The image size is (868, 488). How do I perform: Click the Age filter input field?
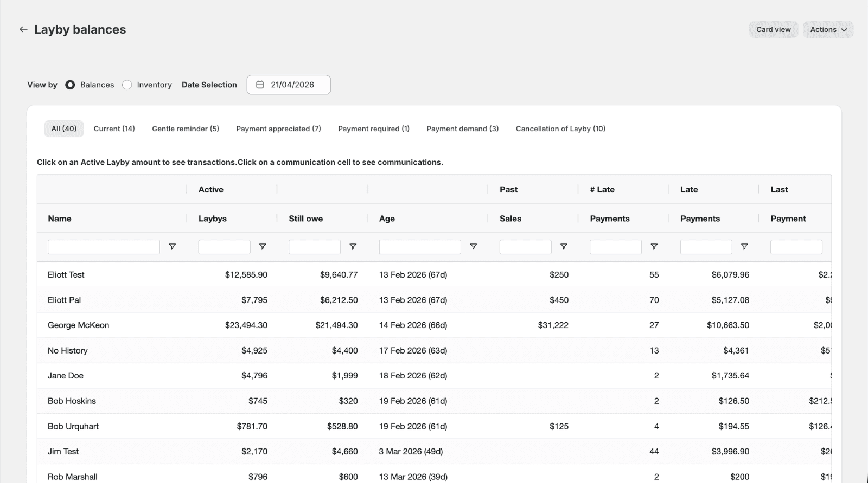[420, 247]
